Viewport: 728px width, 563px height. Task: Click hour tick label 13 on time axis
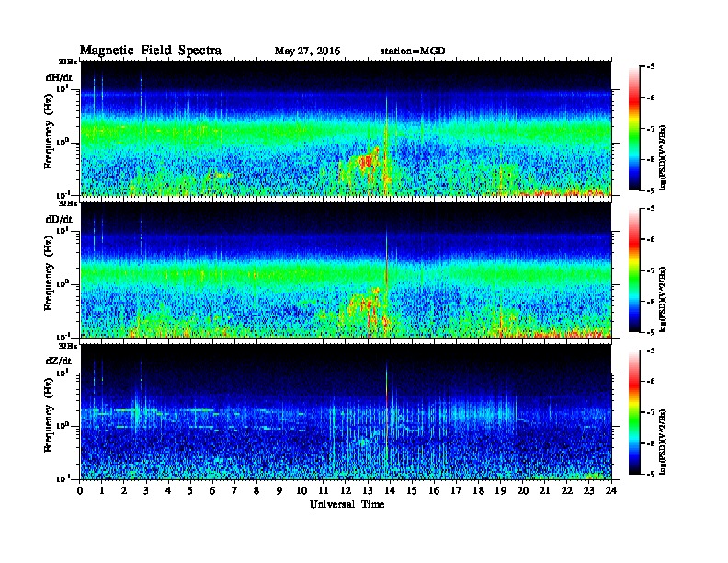coord(368,490)
